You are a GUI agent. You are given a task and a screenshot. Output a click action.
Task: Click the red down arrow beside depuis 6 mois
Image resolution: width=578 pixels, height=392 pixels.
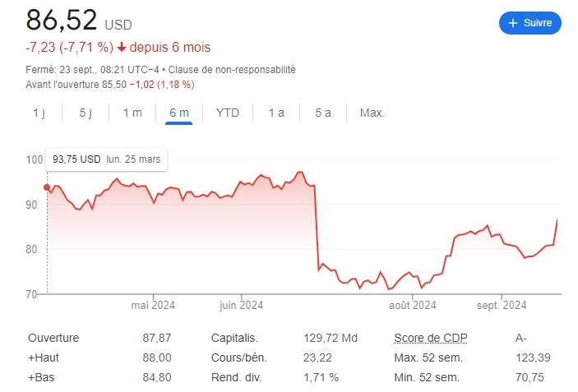click(122, 47)
